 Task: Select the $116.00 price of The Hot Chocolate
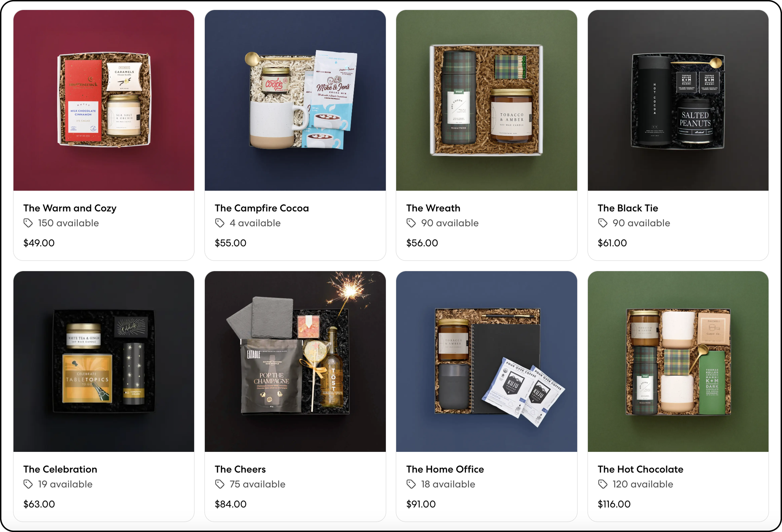pos(614,504)
